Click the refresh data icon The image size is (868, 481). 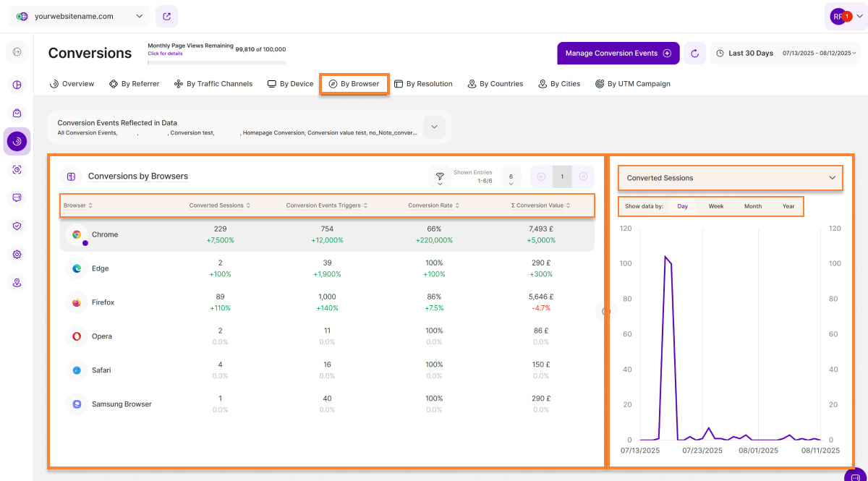pyautogui.click(x=695, y=54)
